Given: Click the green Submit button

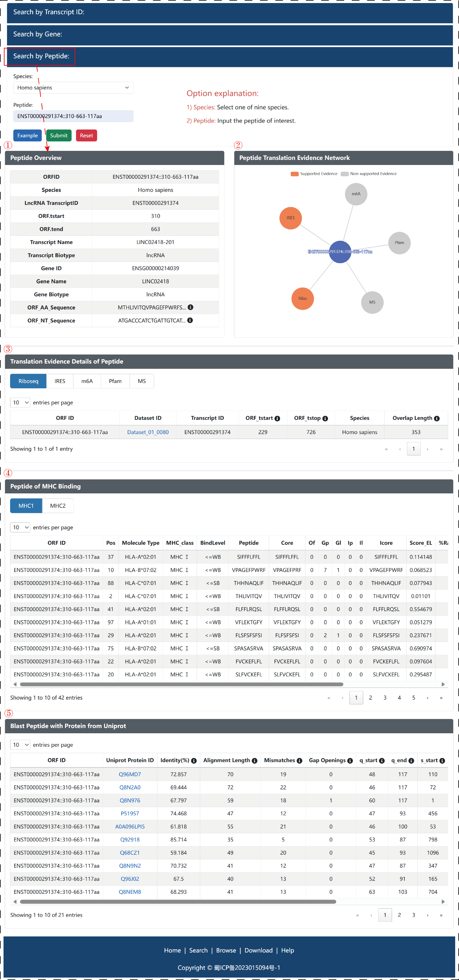Looking at the screenshot, I should [x=59, y=135].
